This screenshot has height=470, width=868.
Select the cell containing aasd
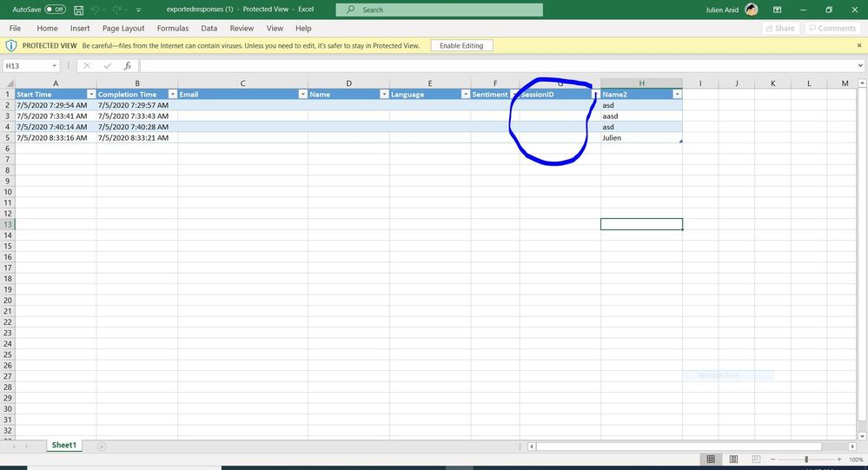(641, 116)
